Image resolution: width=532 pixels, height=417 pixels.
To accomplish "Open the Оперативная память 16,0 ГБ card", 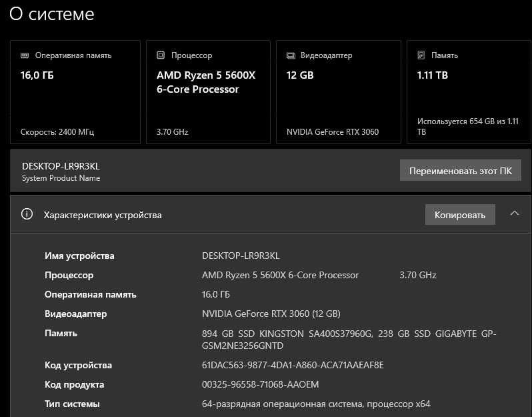I will (75, 92).
